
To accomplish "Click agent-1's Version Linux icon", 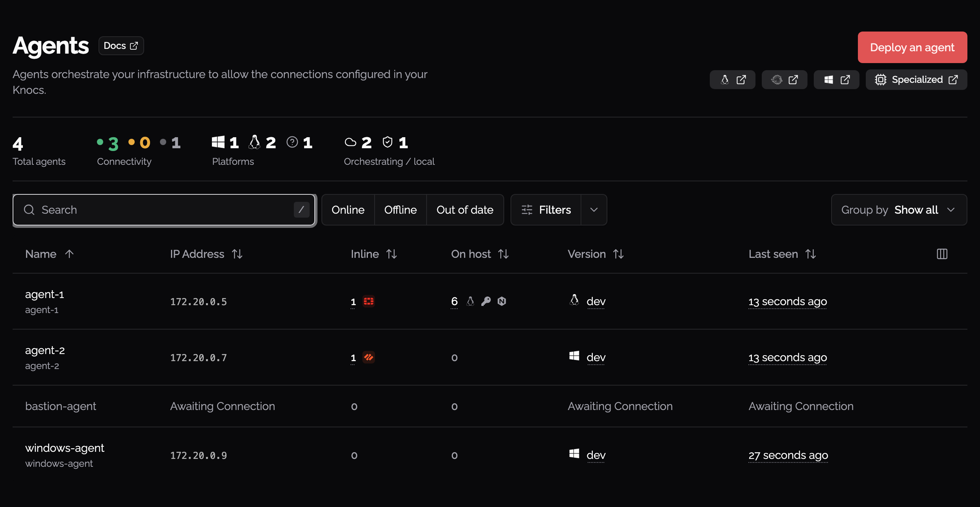I will (x=574, y=300).
